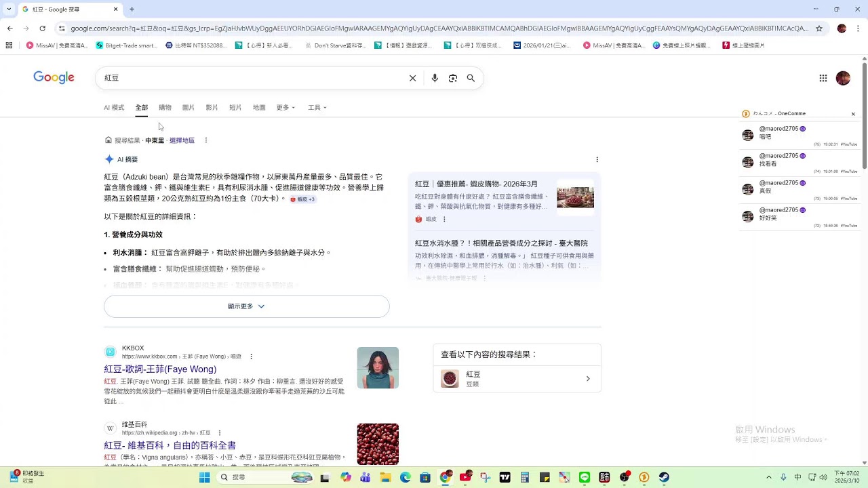Image resolution: width=868 pixels, height=488 pixels.
Task: View site information icon in address bar
Action: coord(62,28)
